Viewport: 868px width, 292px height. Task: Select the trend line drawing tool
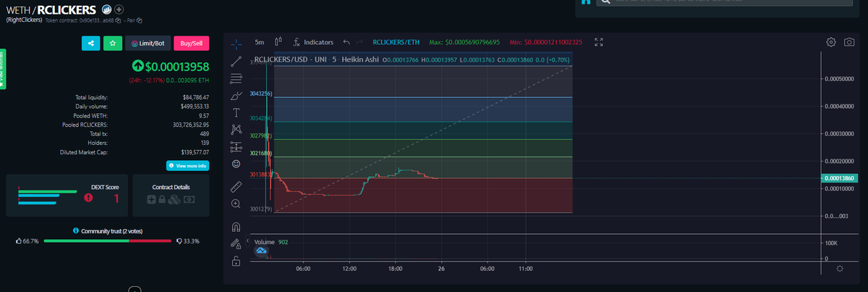tap(236, 62)
